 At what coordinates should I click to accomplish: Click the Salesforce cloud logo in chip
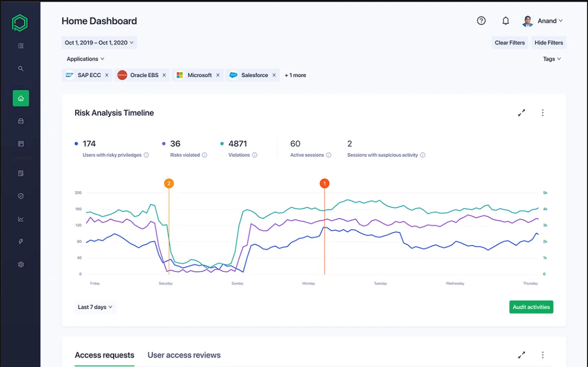click(x=233, y=75)
